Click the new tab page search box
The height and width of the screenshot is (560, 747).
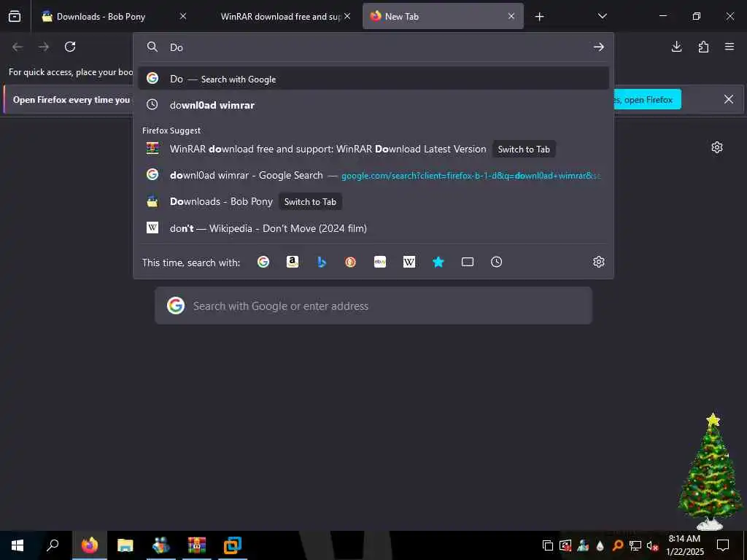point(373,306)
